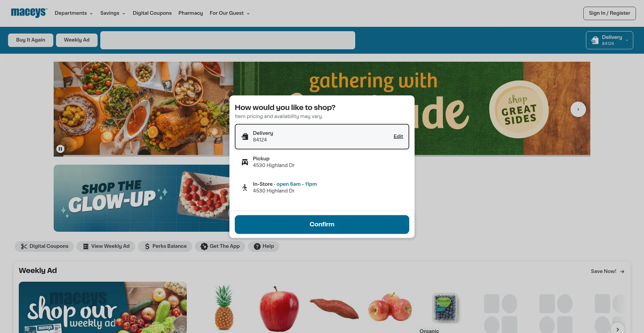This screenshot has height=333, width=644.
Task: Expand the Departments menu
Action: tap(74, 13)
